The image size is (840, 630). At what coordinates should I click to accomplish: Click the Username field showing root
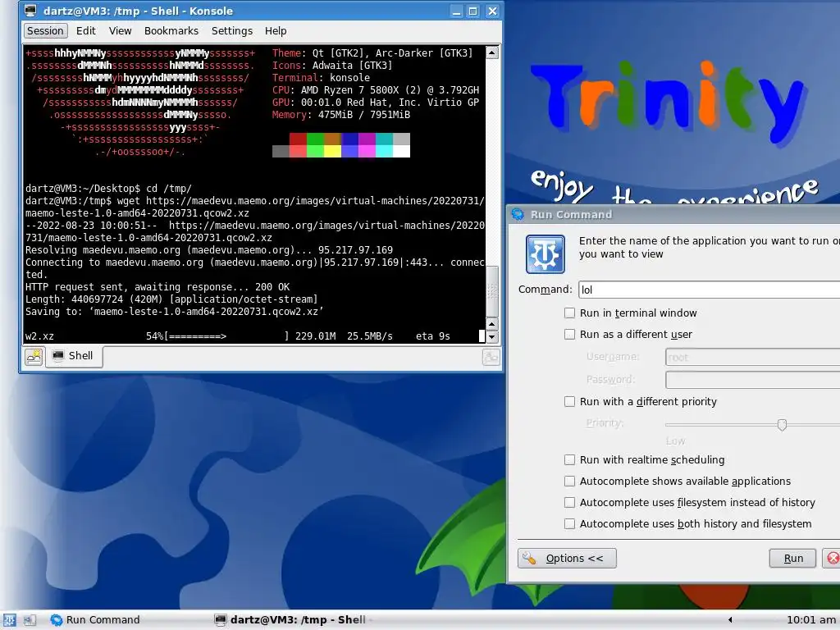[753, 357]
